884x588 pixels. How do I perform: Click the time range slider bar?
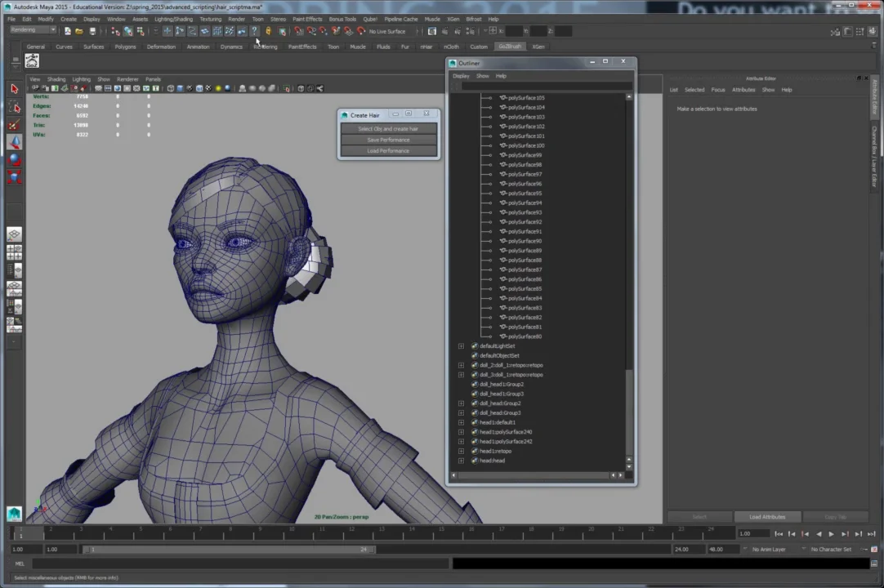pyautogui.click(x=230, y=549)
